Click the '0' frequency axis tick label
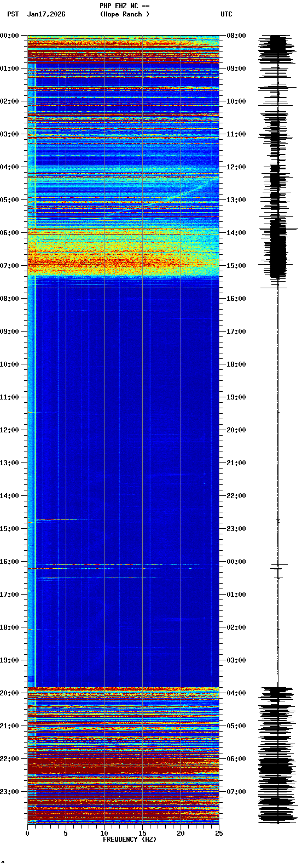 27,833
